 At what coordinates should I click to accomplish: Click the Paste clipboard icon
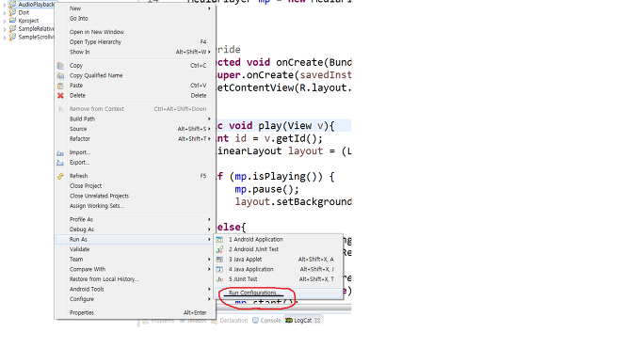pyautogui.click(x=60, y=86)
